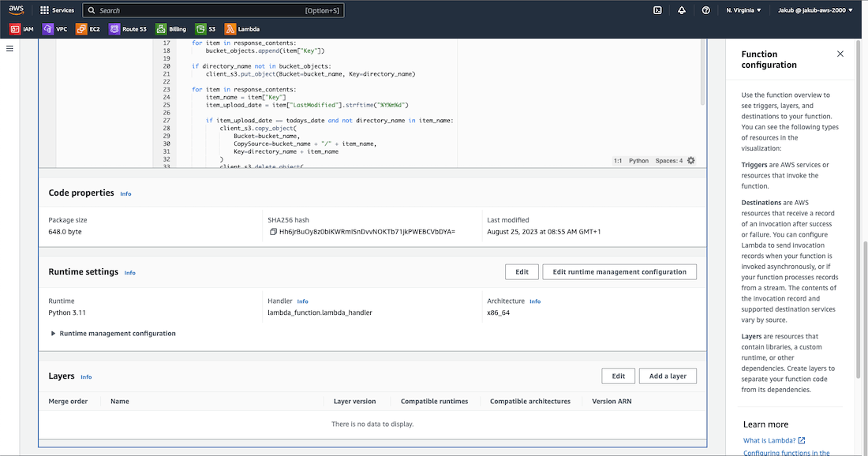Open the S3 shortcut in favorites bar

point(206,29)
